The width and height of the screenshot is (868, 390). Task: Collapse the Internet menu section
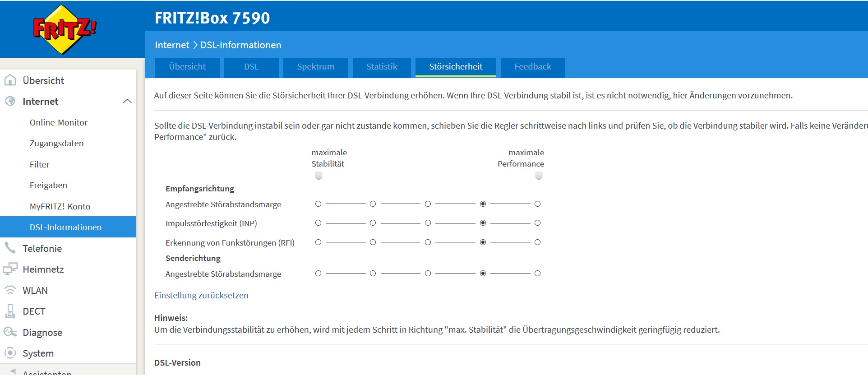tap(127, 101)
